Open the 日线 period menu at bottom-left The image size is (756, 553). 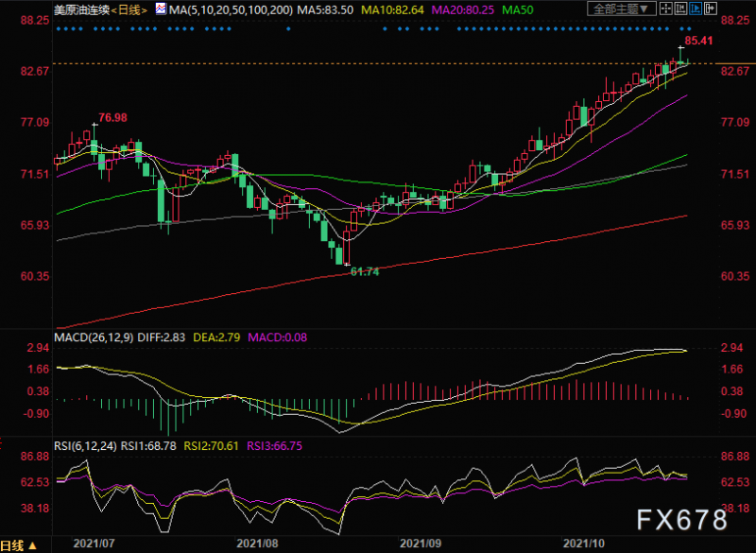[19, 545]
